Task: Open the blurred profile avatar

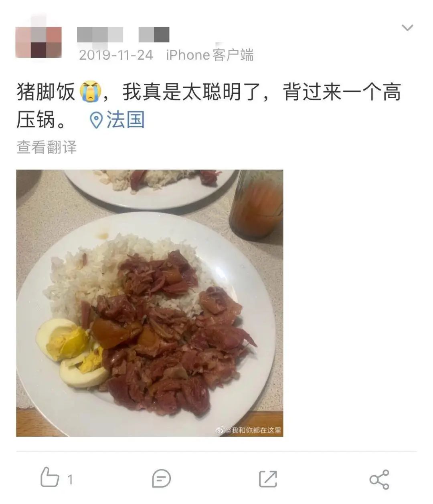Action: [38, 42]
